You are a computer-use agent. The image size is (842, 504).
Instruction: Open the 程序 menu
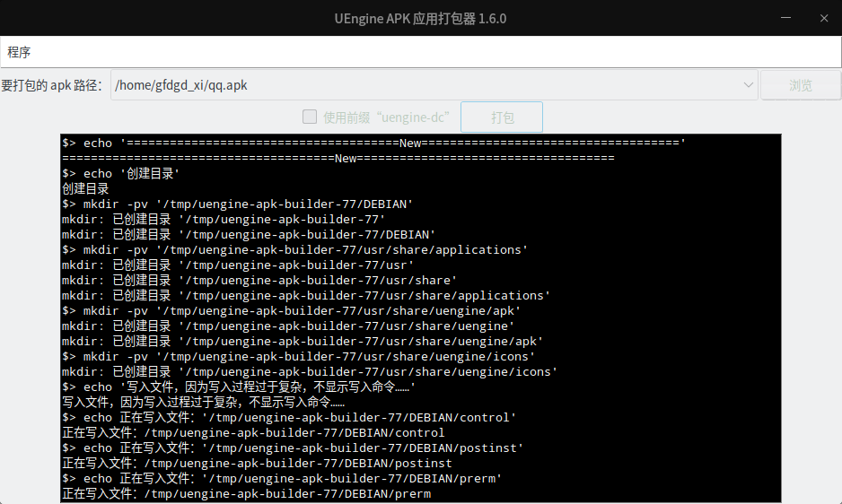coord(19,52)
